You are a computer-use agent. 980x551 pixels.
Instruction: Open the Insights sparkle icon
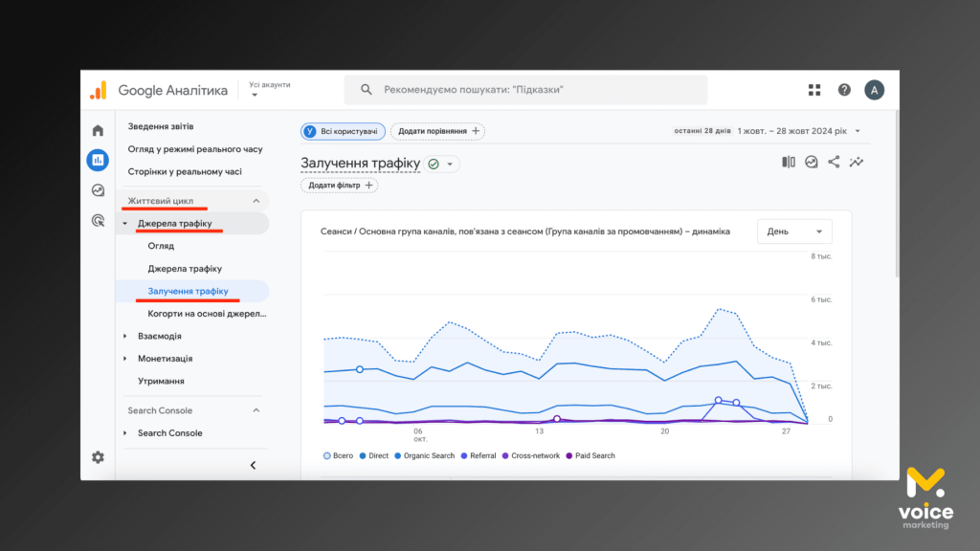[x=857, y=163]
